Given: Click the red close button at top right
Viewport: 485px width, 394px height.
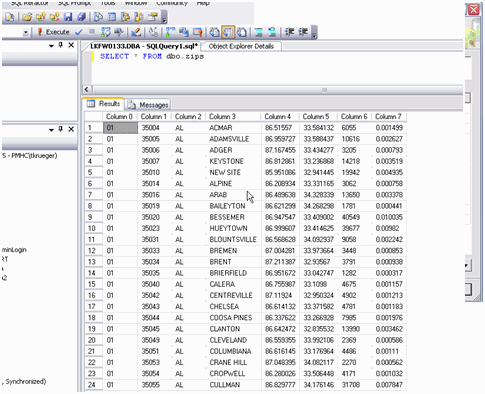Looking at the screenshot, I should [x=473, y=9].
